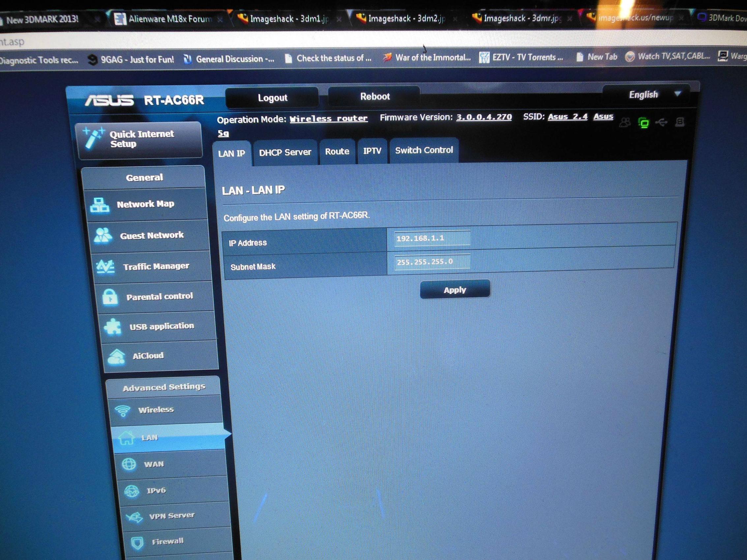This screenshot has height=560, width=747.
Task: Open Check the status of bookmark
Action: [328, 58]
